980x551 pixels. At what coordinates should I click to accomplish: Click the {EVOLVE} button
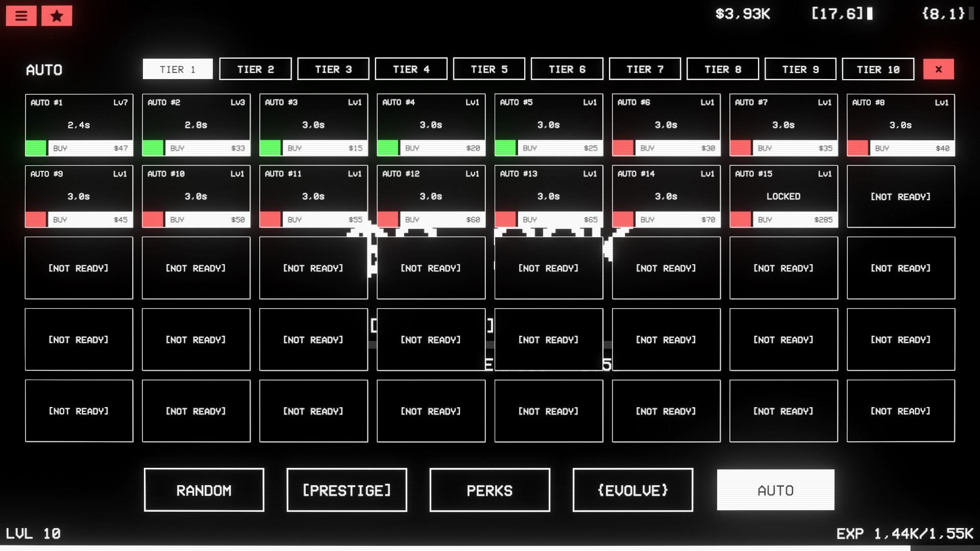(632, 490)
